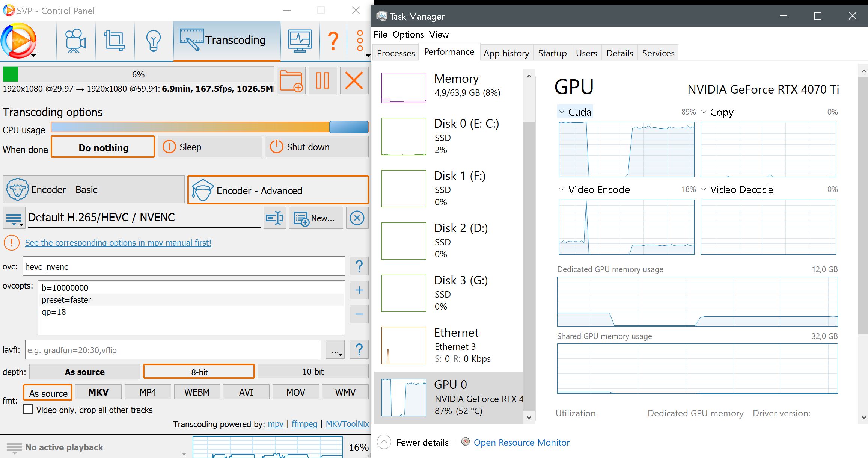Screen dimensions: 868x458
Task: Open the performance monitor graph icon
Action: click(300, 41)
